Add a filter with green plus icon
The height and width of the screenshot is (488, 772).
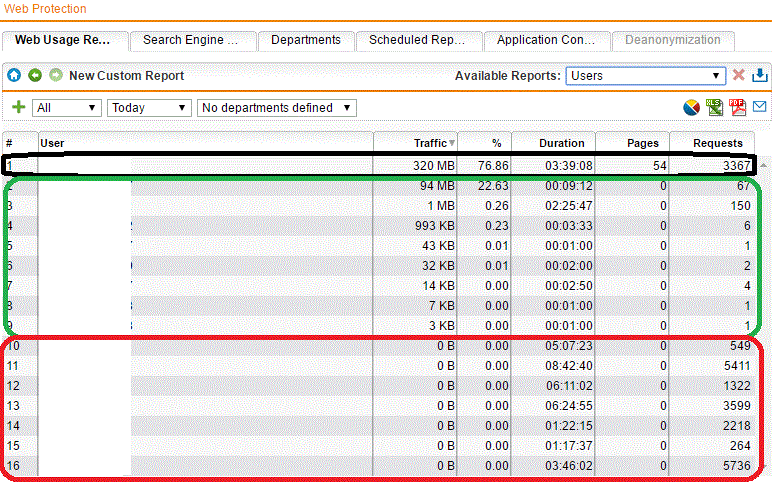18,107
